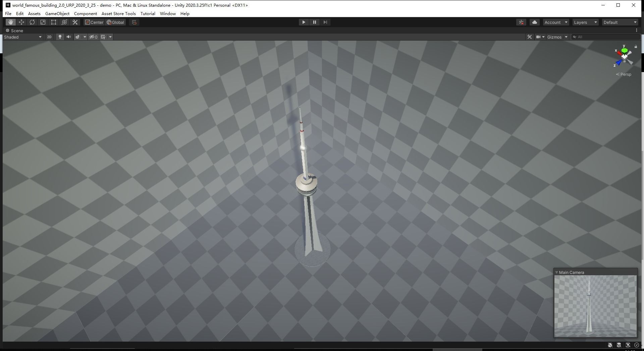
Task: Open the GameObject menu
Action: point(57,13)
